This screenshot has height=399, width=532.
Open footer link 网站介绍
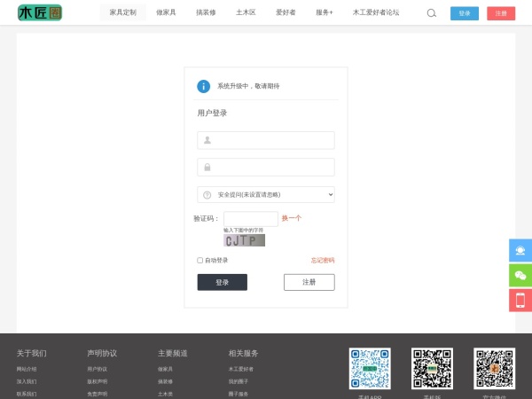point(27,369)
